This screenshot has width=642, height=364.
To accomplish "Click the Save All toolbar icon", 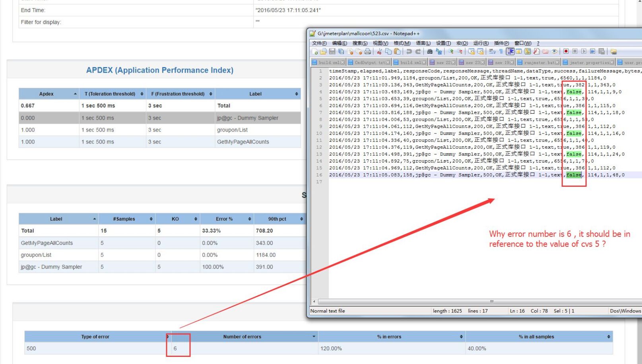I will point(341,52).
